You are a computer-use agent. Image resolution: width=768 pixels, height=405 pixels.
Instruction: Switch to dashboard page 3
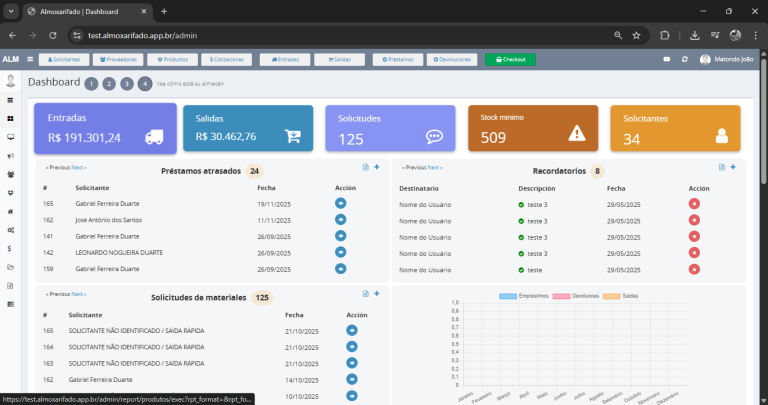pos(127,84)
